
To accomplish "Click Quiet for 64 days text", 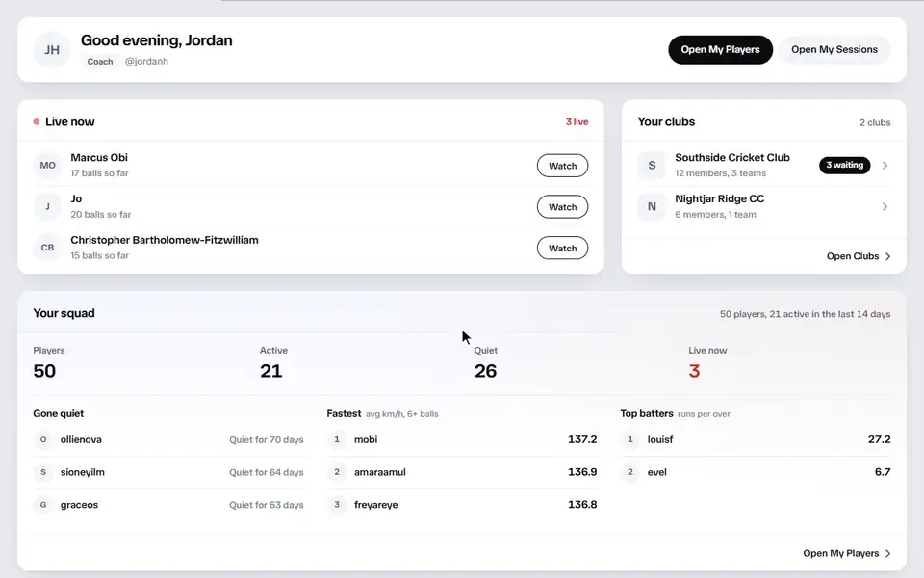I will pyautogui.click(x=267, y=472).
